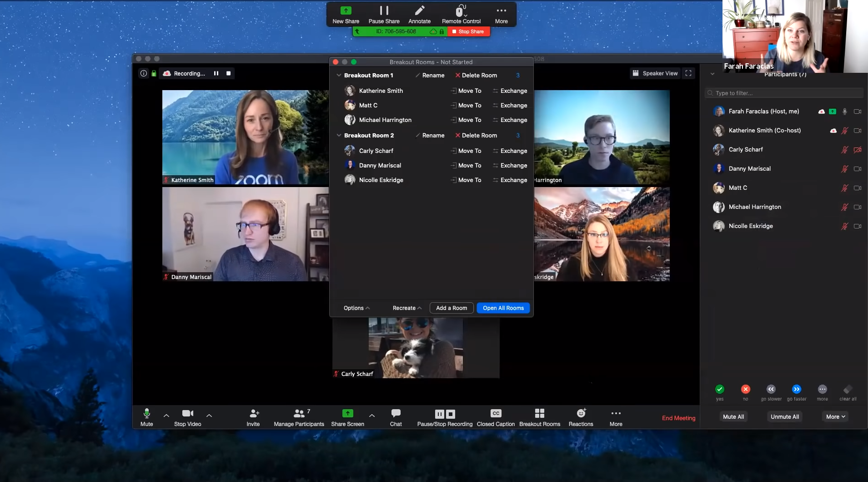Toggle Carly Scharf's disabled video icon
Image resolution: width=868 pixels, height=482 pixels.
(858, 150)
